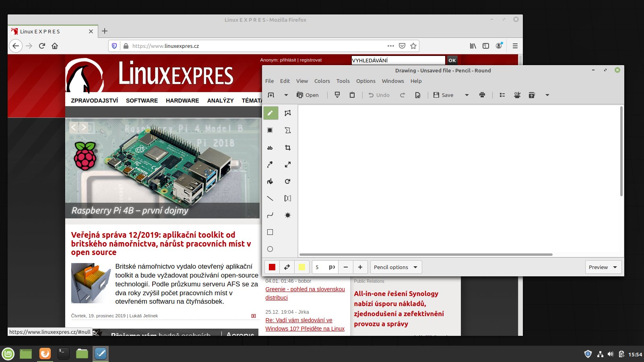Screen dimensions: 644x362
Task: Reload the image from disk icon
Action: pos(418,95)
